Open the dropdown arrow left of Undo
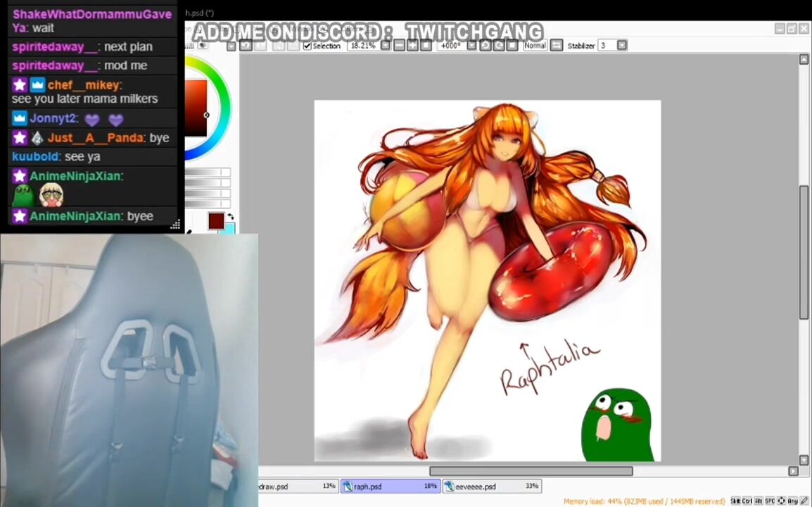The image size is (812, 507). point(231,46)
